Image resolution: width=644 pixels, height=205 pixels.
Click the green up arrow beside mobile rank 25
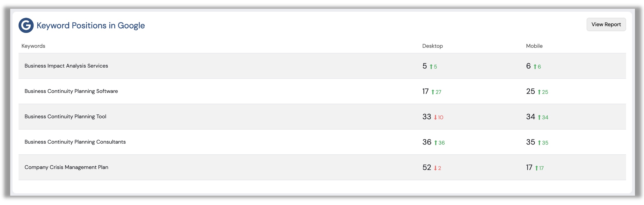539,92
